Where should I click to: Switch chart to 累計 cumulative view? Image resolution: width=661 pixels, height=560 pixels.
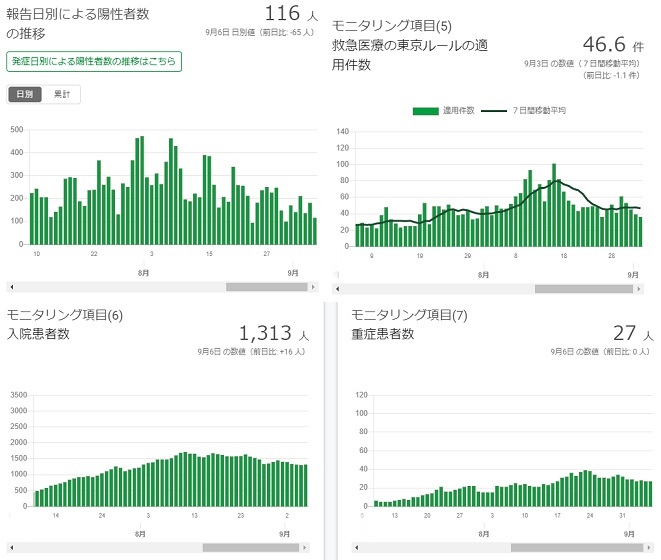click(62, 94)
